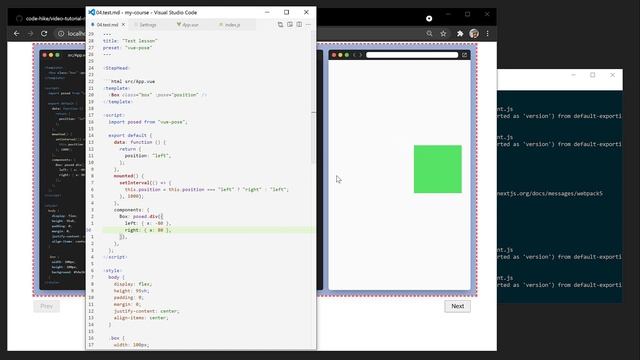The image size is (640, 360).
Task: Click the localhost address in Chrome
Action: tap(76, 33)
